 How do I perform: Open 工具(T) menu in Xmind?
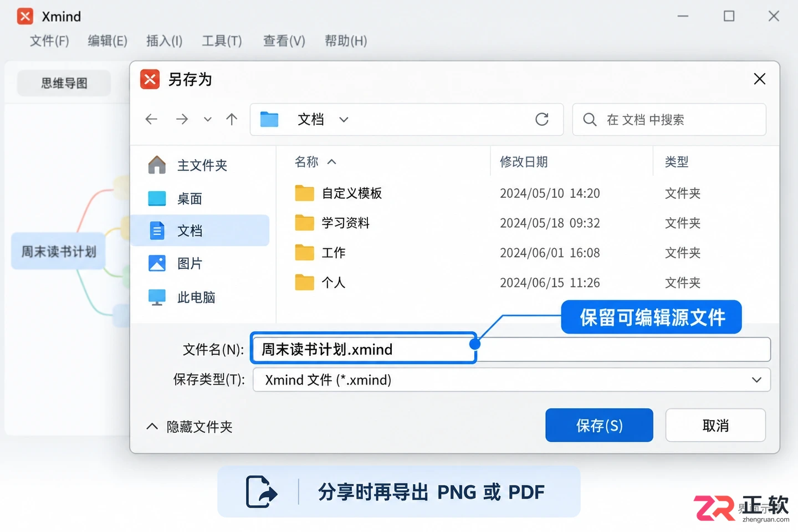click(x=222, y=41)
